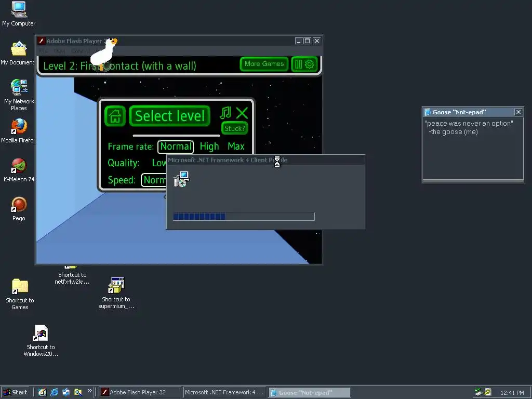Viewport: 532px width, 399px height.
Task: Expand quick launch overflow chevron
Action: (89, 391)
